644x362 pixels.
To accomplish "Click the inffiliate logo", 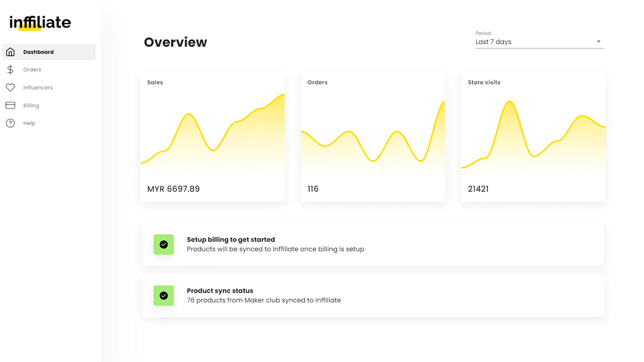I will click(40, 23).
